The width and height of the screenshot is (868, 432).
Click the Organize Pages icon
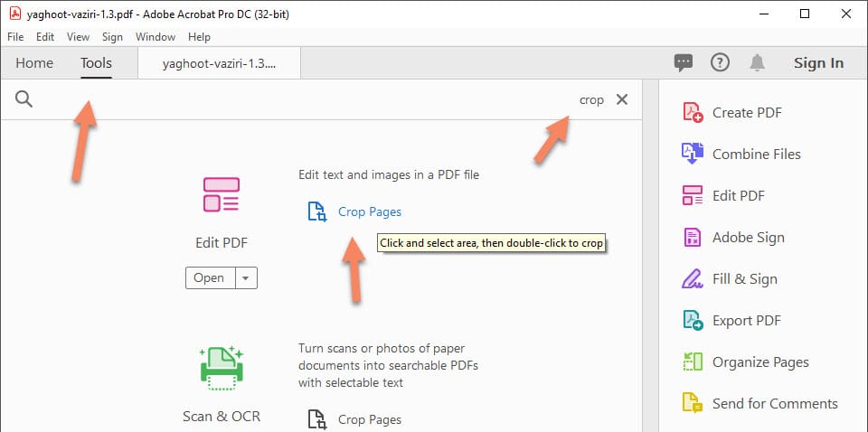tap(693, 362)
